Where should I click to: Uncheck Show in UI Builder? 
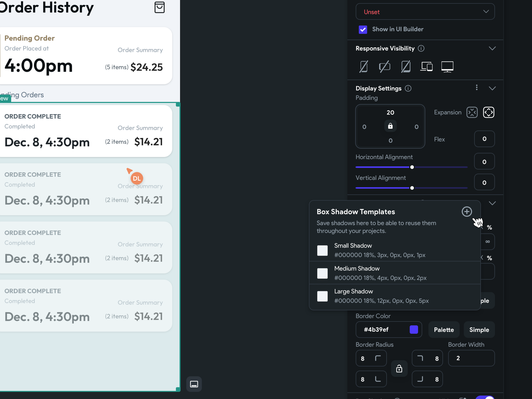click(363, 30)
